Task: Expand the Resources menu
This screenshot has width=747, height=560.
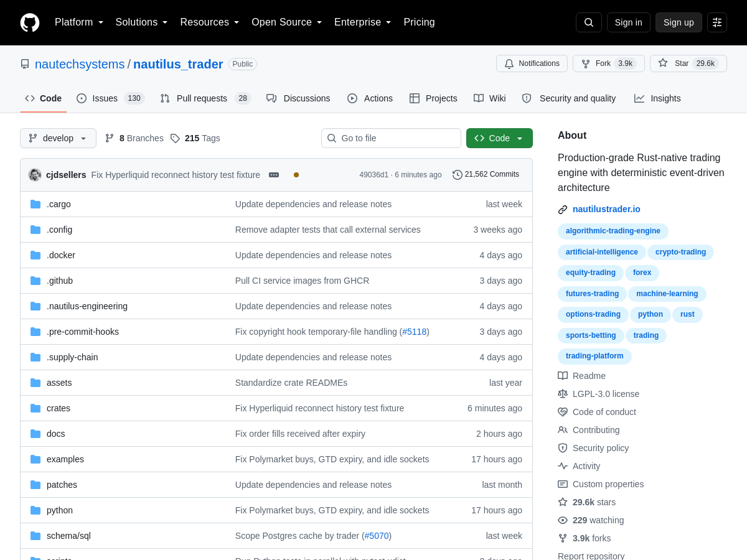Action: 210,22
